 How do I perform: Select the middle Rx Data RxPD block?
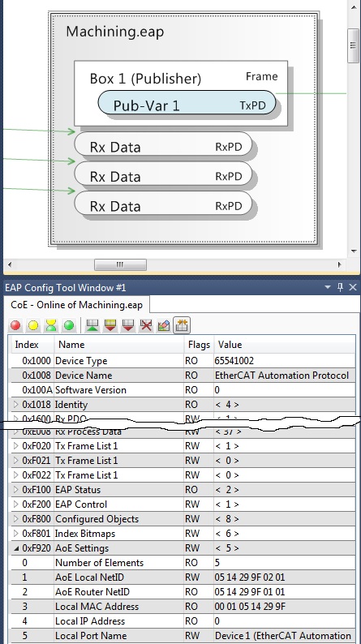point(163,174)
